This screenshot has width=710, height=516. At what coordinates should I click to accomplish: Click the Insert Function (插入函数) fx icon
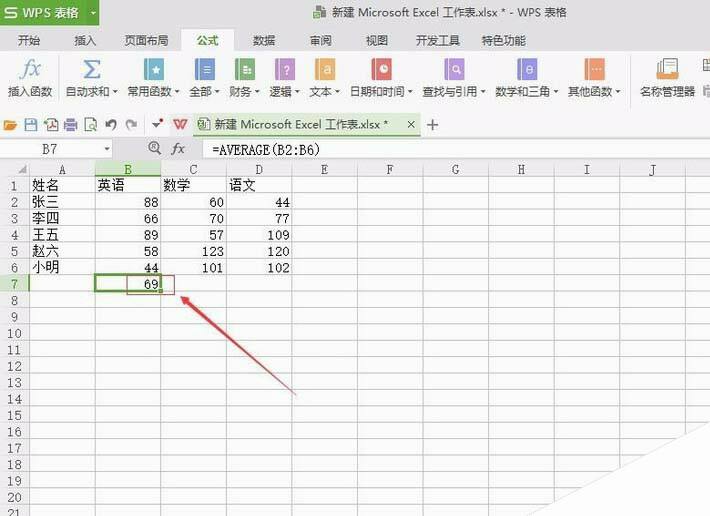(x=31, y=69)
